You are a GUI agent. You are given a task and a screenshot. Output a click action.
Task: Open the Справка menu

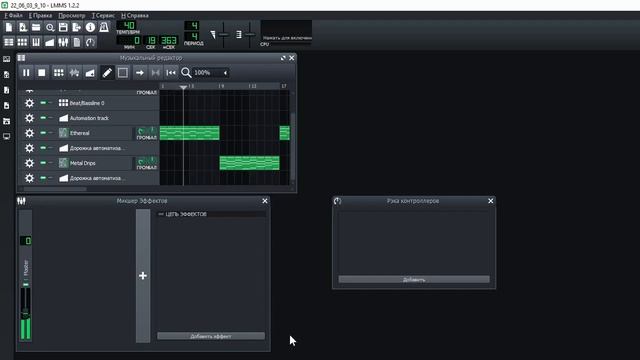[x=135, y=16]
